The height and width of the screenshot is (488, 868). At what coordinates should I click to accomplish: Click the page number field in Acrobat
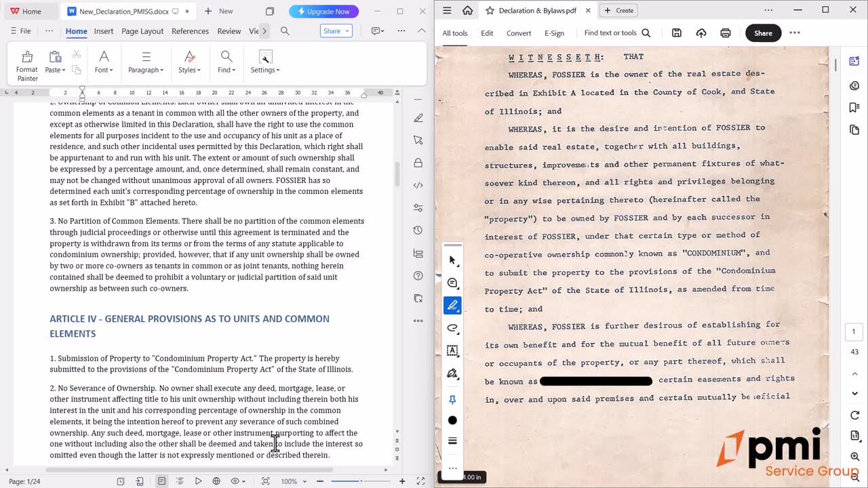tap(854, 332)
